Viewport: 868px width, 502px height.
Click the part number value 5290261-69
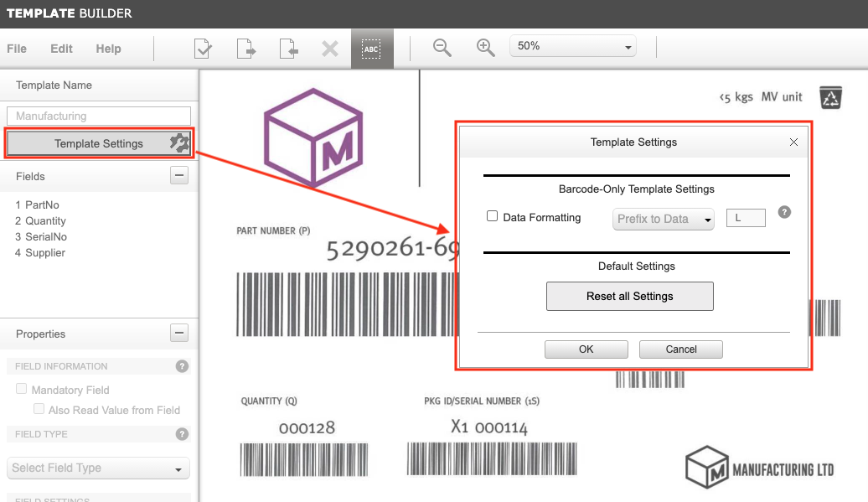point(392,249)
